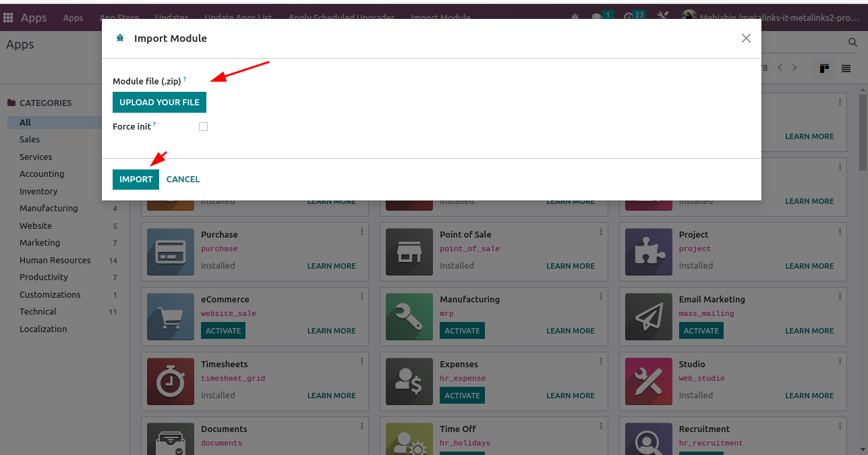Filter by Accounting category
The width and height of the screenshot is (868, 455).
[x=42, y=173]
